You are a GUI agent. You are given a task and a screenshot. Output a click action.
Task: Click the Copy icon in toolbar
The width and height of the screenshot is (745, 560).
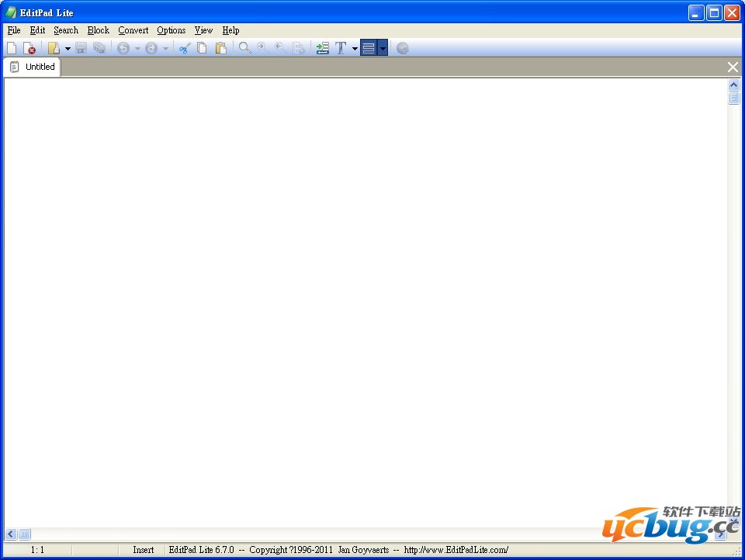pyautogui.click(x=202, y=48)
